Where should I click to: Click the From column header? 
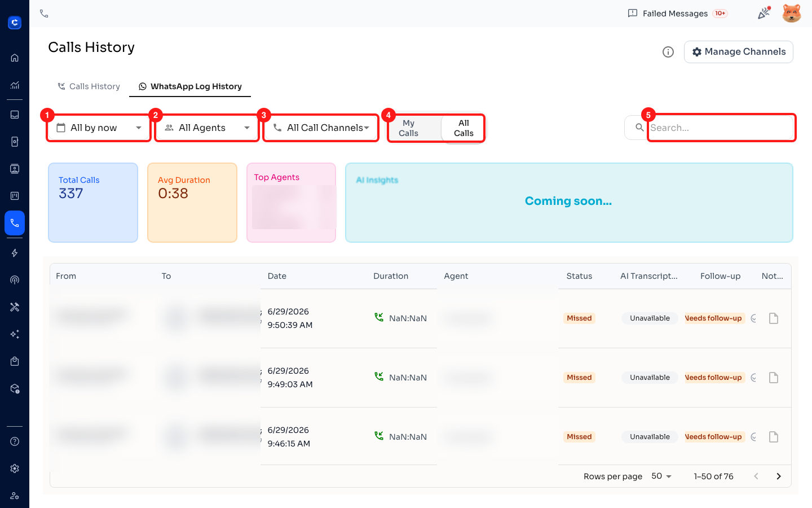[x=66, y=276]
